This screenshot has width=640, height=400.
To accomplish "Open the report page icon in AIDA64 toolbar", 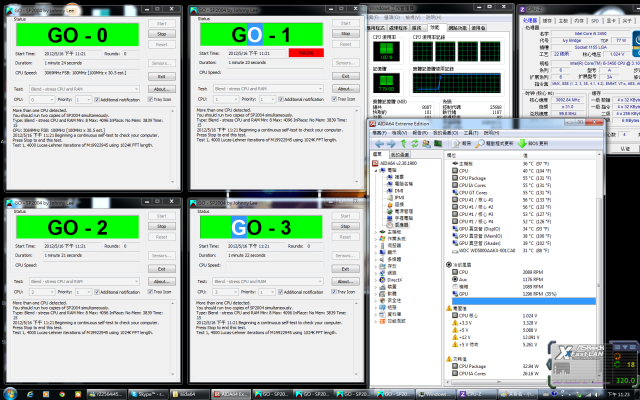I will [x=456, y=144].
